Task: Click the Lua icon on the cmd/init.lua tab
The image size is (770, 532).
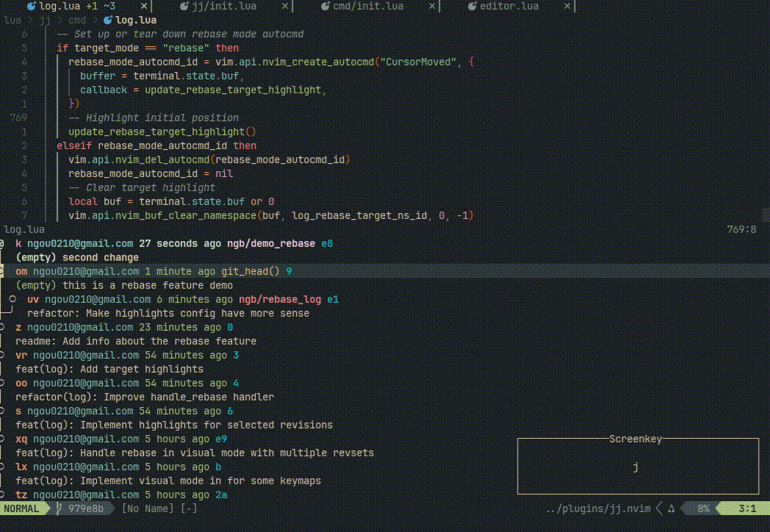Action: point(325,7)
